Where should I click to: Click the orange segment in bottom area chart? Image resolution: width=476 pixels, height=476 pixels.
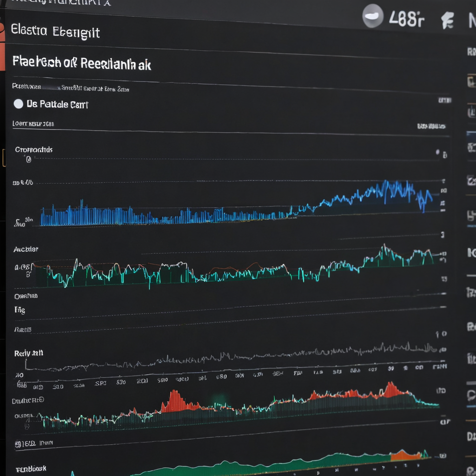click(x=405, y=456)
